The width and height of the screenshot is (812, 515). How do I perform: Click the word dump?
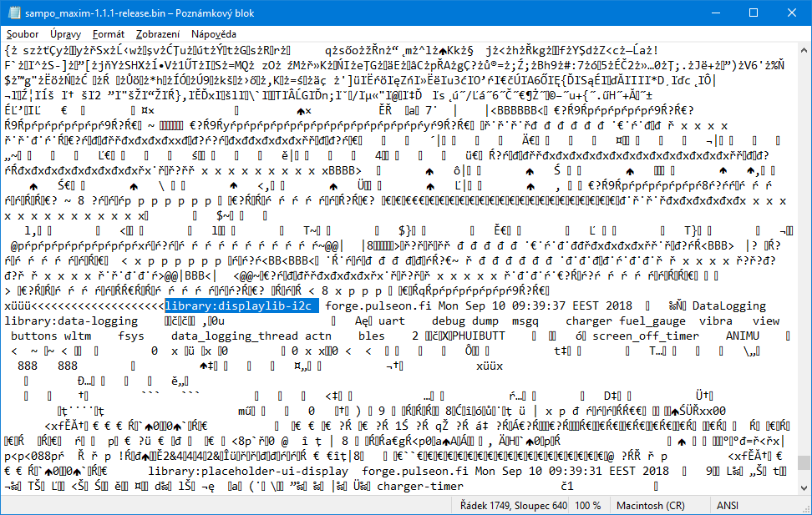coord(485,321)
